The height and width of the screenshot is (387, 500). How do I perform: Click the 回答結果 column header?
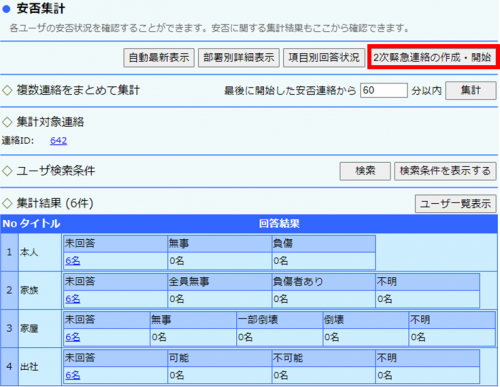pyautogui.click(x=279, y=224)
